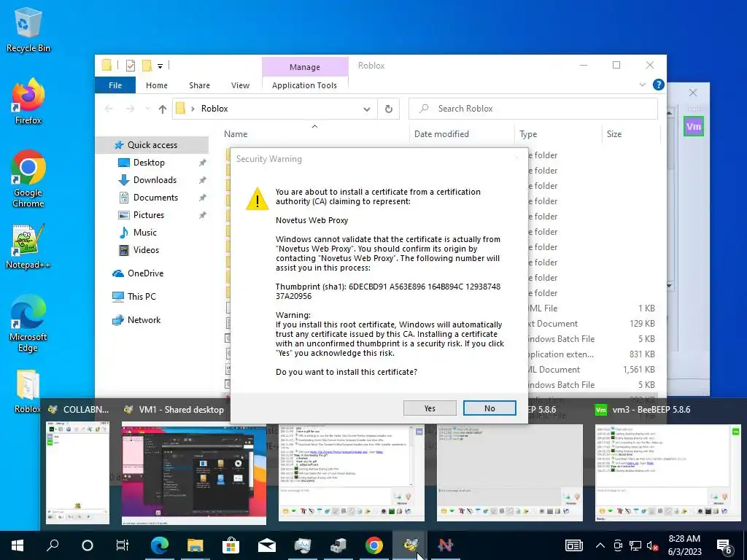Open File Explorer from the taskbar

[x=196, y=545]
